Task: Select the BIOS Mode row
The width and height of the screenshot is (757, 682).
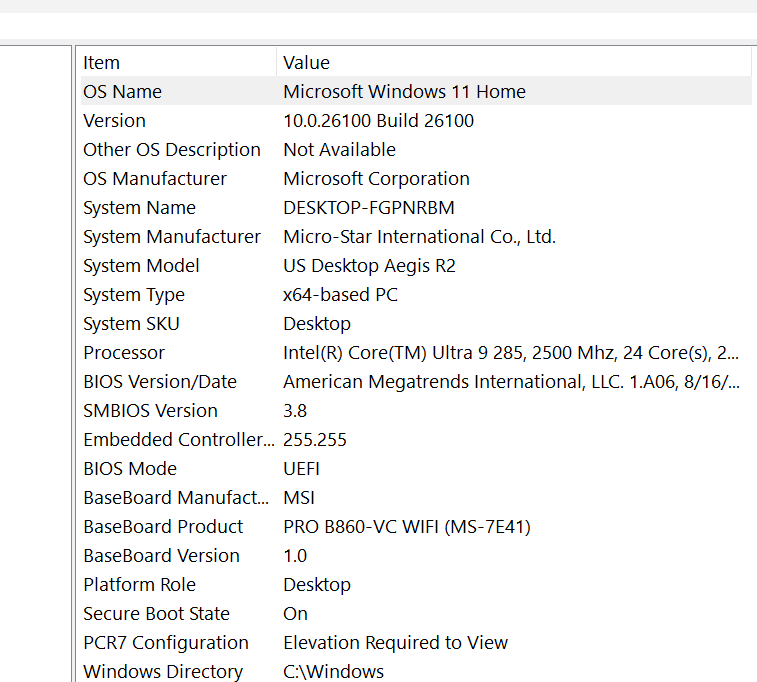Action: [130, 469]
